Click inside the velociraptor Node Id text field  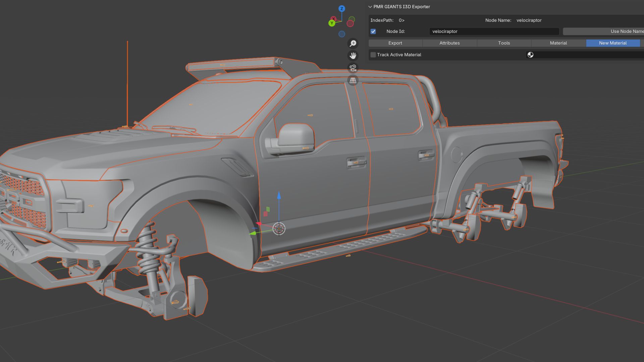pyautogui.click(x=493, y=31)
